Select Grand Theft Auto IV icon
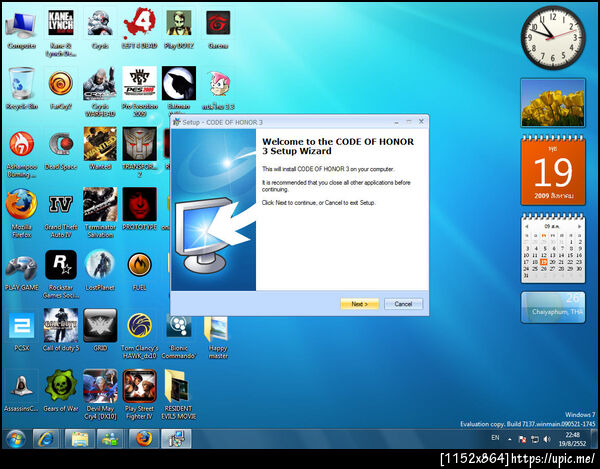This screenshot has width=600, height=469. [61, 215]
